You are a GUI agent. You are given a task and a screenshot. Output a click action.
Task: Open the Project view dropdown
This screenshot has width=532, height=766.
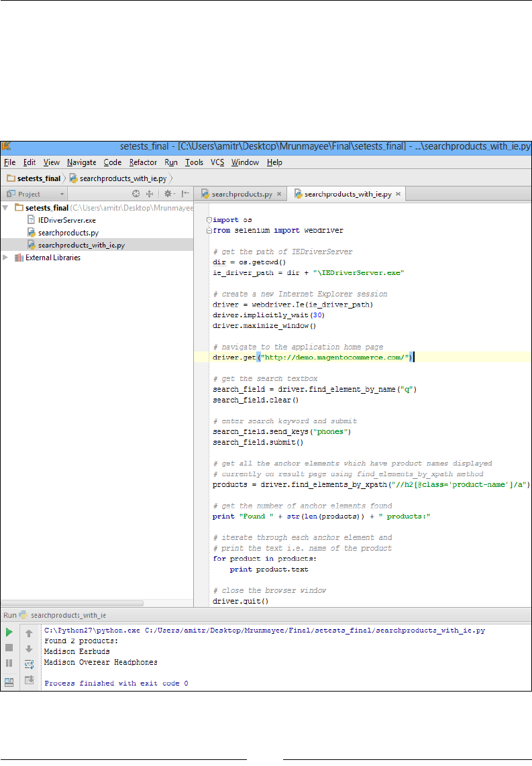(62, 194)
